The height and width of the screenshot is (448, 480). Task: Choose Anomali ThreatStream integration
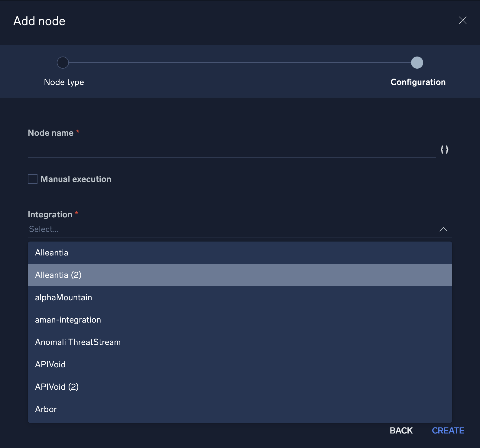(78, 342)
